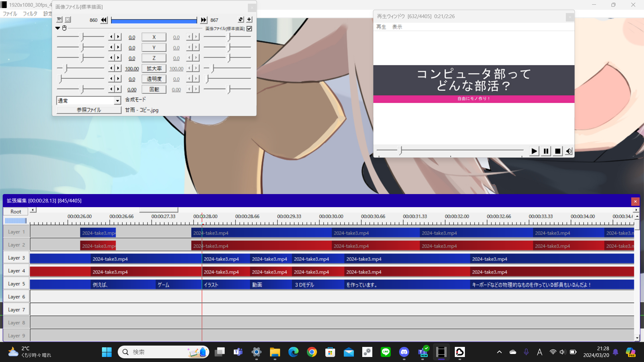Open the ファイル menu in AviUtl

tap(10, 14)
